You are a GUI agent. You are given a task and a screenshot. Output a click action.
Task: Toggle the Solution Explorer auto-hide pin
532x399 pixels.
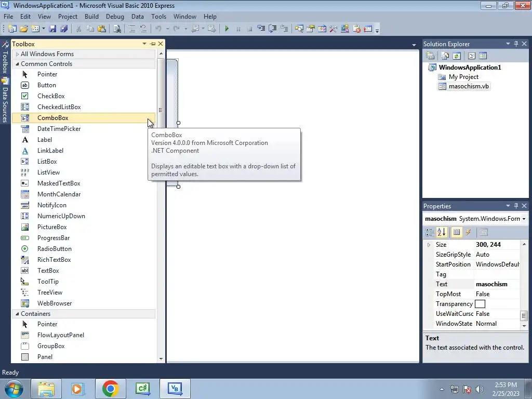[x=516, y=44]
